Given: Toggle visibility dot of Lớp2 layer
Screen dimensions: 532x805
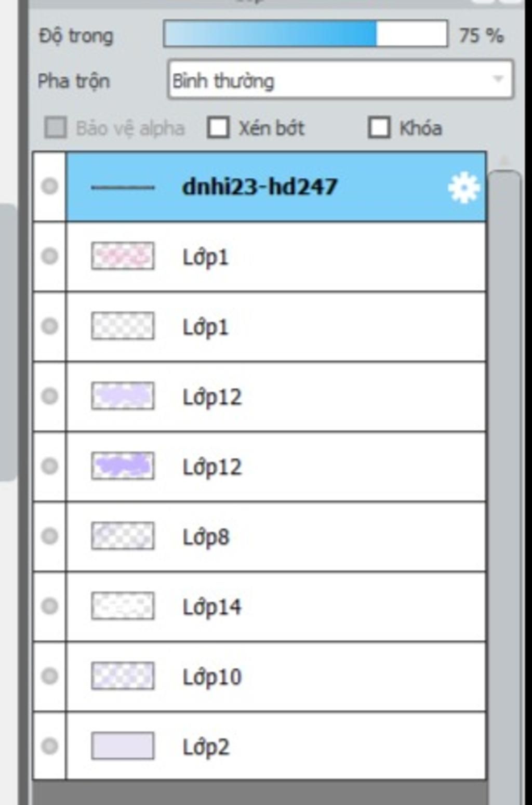Looking at the screenshot, I should click(x=49, y=746).
